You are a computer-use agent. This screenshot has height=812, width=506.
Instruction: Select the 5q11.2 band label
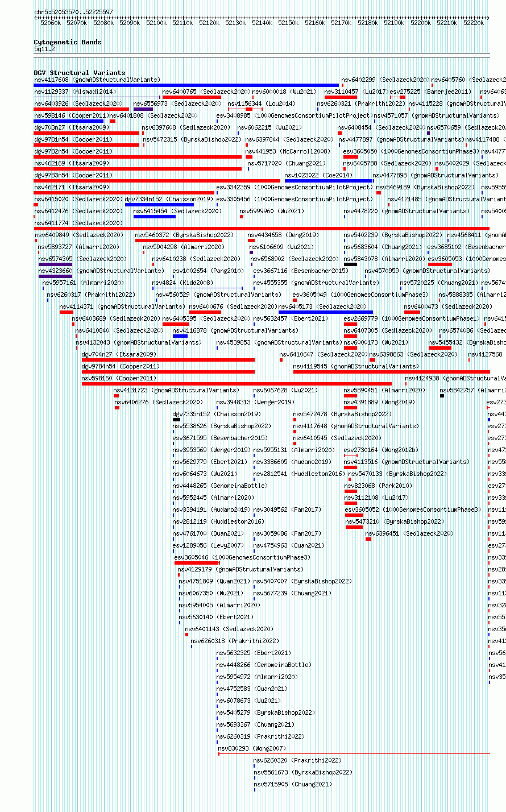[44, 49]
